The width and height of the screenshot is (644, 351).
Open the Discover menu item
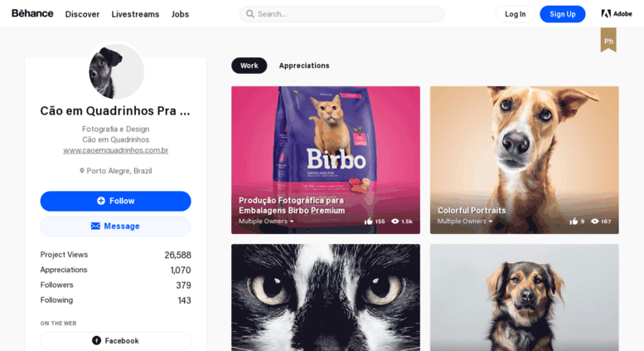tap(82, 14)
